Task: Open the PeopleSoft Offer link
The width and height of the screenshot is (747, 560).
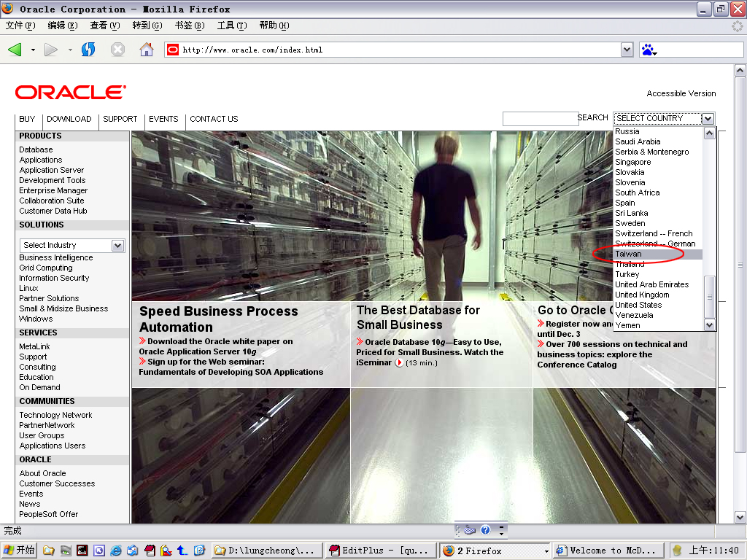Action: pyautogui.click(x=49, y=514)
